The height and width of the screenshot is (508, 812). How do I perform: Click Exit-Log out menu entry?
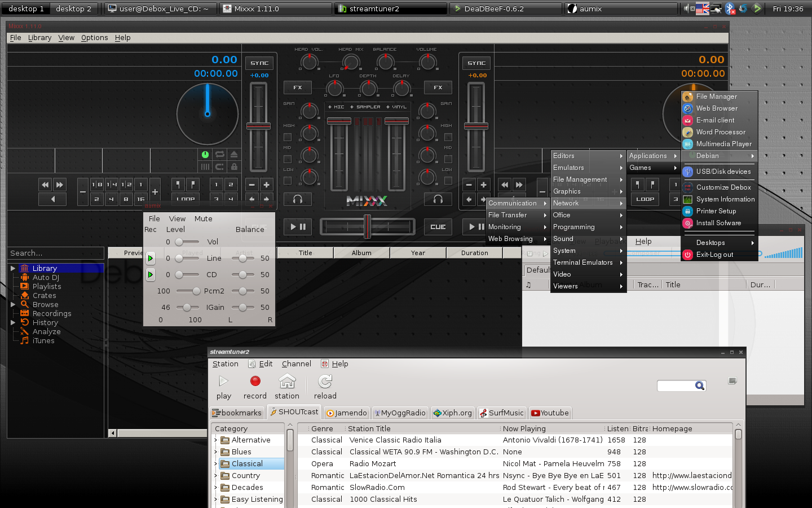point(719,255)
